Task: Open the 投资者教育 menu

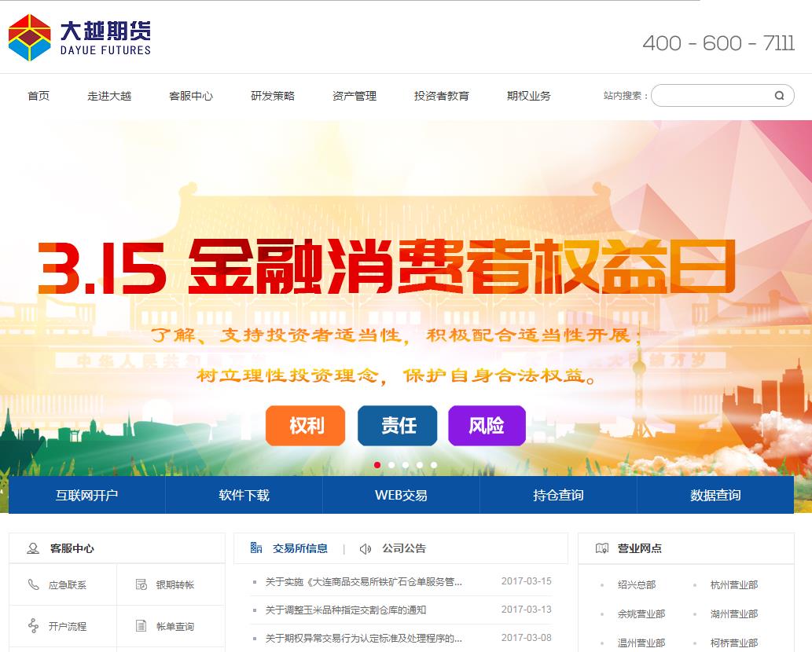Action: 441,96
